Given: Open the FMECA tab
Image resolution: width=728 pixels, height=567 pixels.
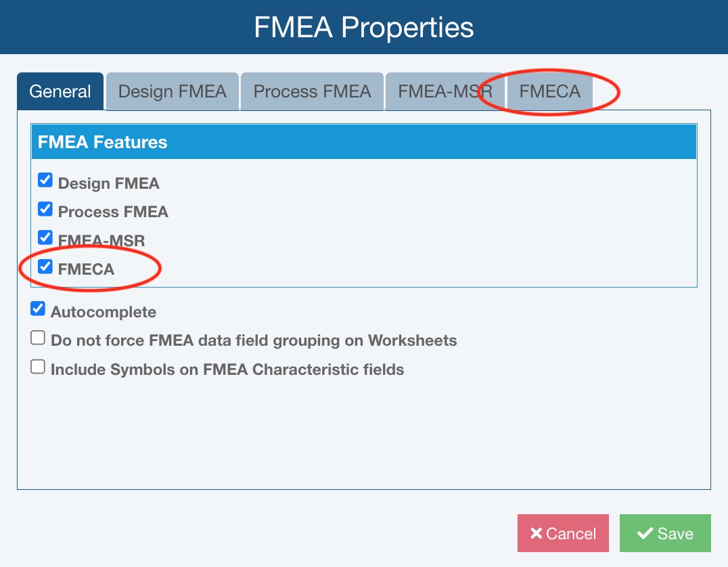Looking at the screenshot, I should click(549, 92).
